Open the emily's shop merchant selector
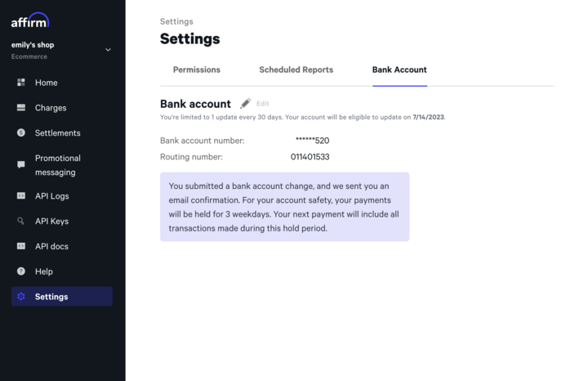 pyautogui.click(x=61, y=51)
